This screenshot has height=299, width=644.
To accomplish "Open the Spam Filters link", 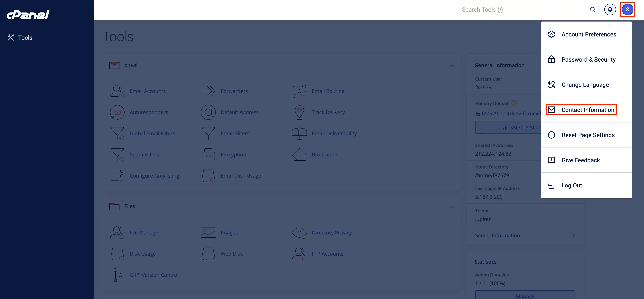I will pyautogui.click(x=144, y=155).
